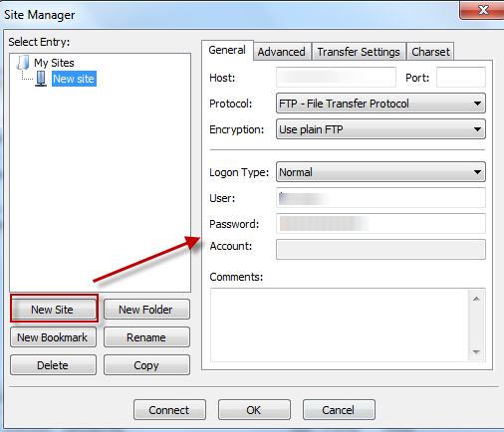Open the Transfer Settings tab
The image size is (504, 432).
359,52
